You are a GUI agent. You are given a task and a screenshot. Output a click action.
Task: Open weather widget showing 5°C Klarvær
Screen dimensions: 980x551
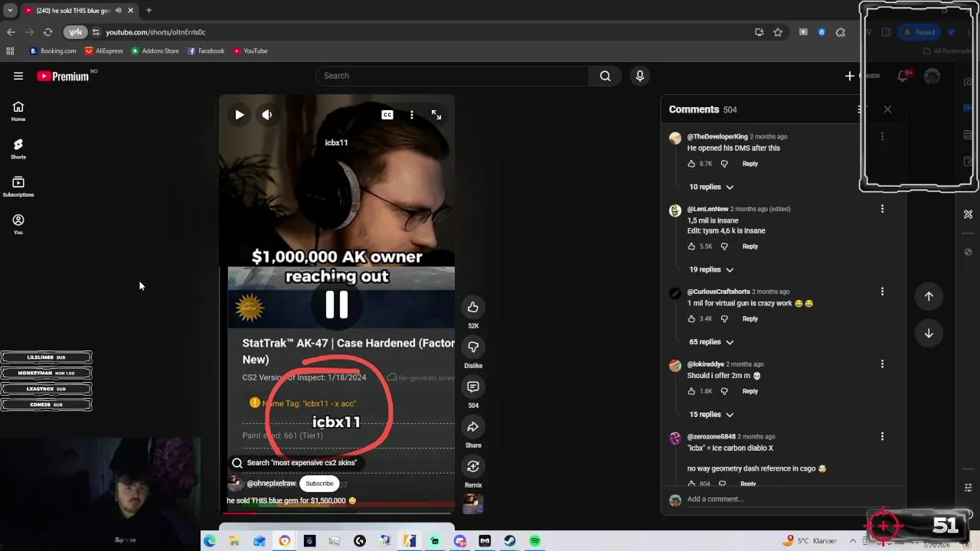click(x=812, y=541)
